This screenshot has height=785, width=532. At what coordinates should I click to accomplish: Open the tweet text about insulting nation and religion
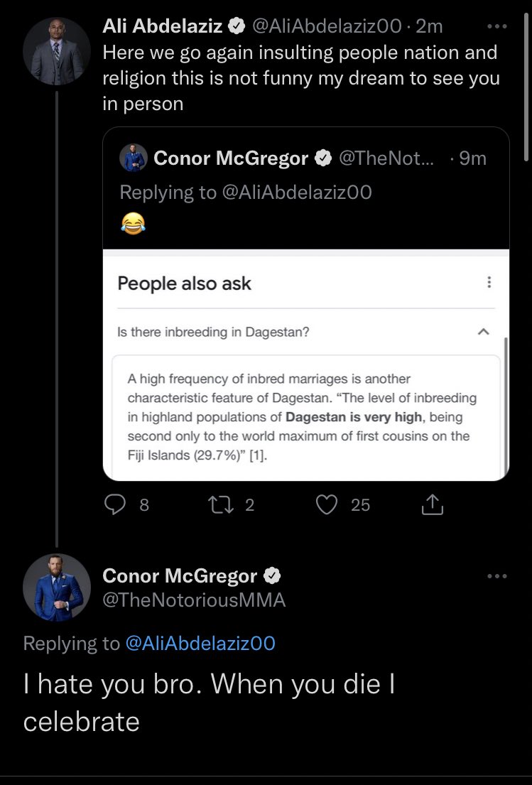300,78
